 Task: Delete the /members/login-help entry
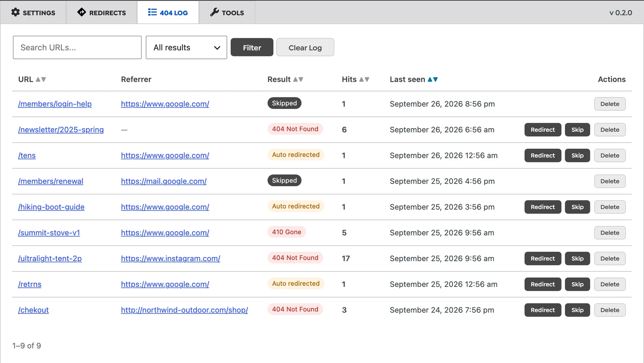point(610,104)
